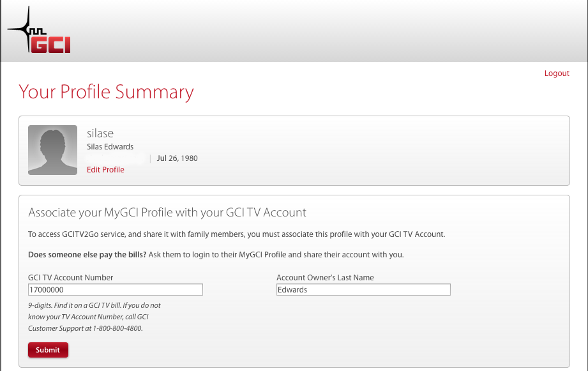Click the Account Owner's Last Name field

pyautogui.click(x=363, y=290)
